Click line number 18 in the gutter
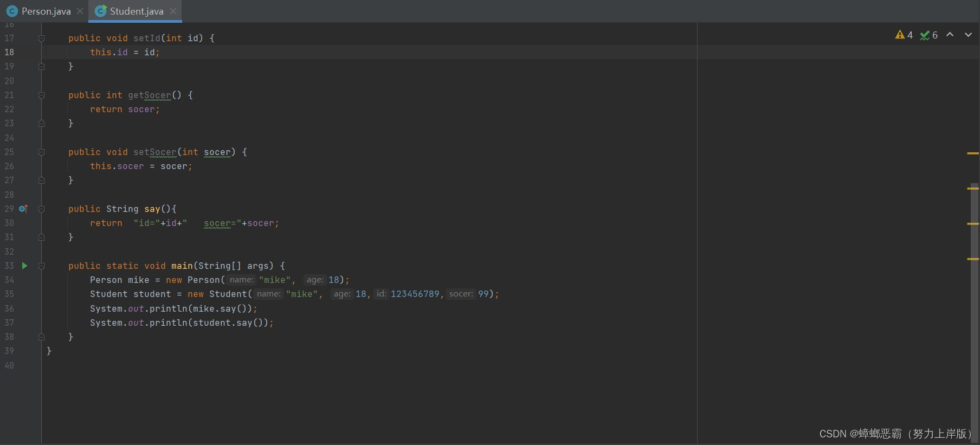The width and height of the screenshot is (980, 445). [x=9, y=52]
